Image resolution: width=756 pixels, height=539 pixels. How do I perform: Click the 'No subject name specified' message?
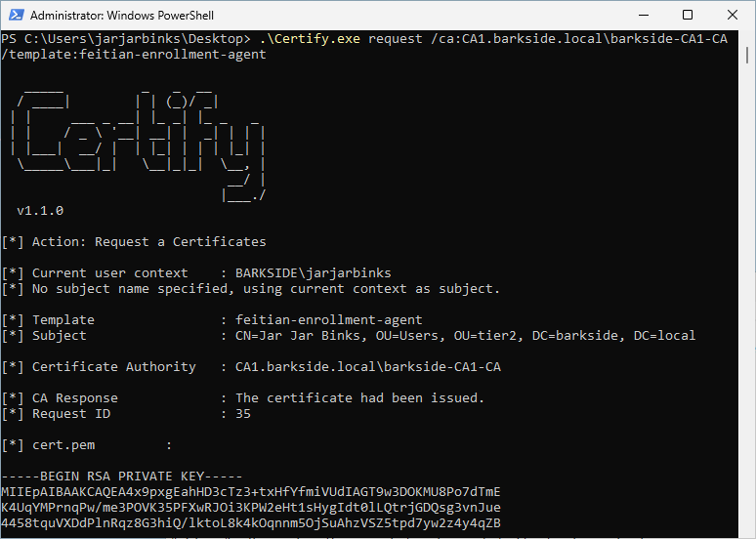(x=266, y=288)
